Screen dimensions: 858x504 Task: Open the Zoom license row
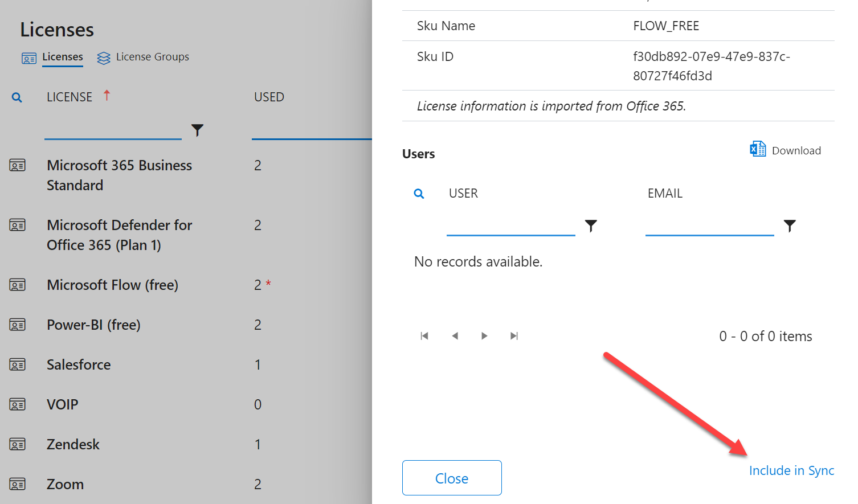point(65,484)
